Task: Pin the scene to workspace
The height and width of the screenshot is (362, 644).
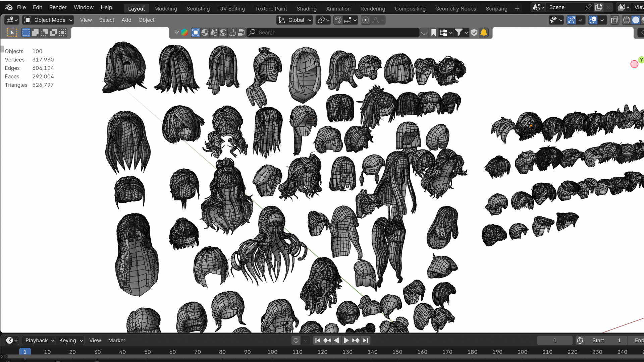Action: click(588, 7)
